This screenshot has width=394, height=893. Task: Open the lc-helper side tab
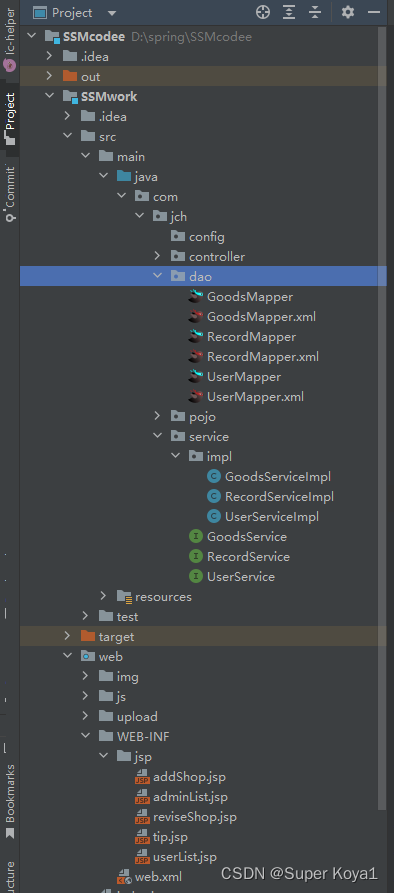(10, 40)
